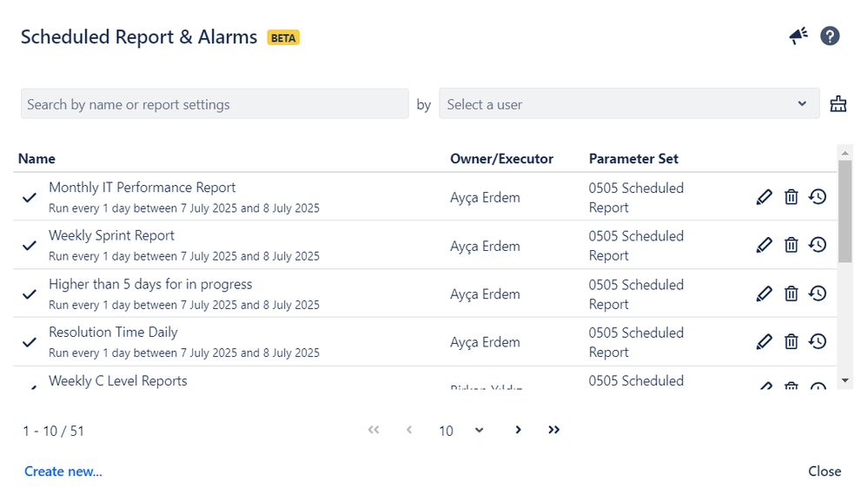Edit the Monthly IT Performance Report
Screen dimensions: 868x501
(764, 196)
